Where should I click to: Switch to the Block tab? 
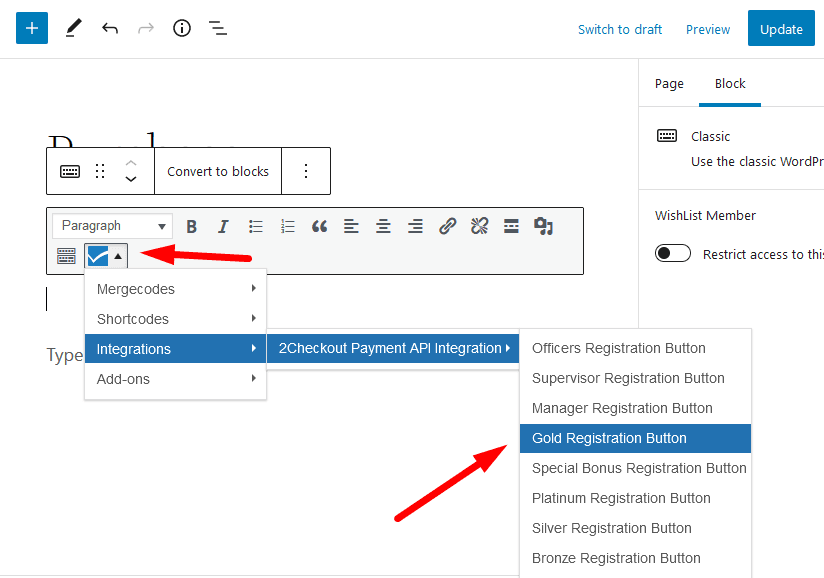[x=730, y=84]
